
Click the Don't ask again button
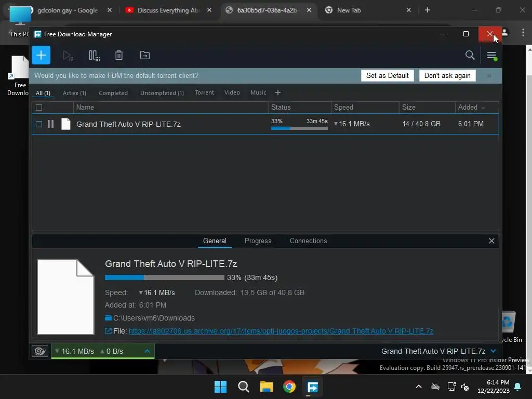pyautogui.click(x=447, y=76)
